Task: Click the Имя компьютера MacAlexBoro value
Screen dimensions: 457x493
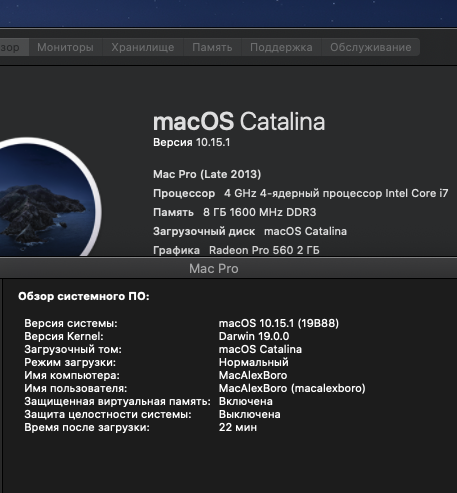Action: click(x=253, y=375)
